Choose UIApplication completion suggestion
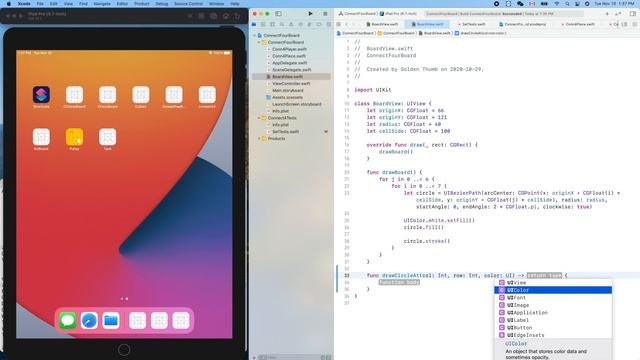The image size is (640, 360). pos(553,313)
